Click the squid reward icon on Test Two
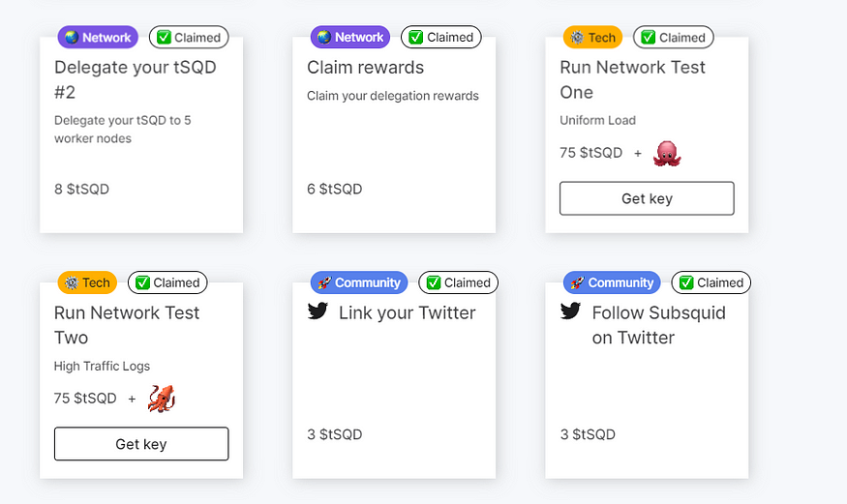 click(x=162, y=399)
